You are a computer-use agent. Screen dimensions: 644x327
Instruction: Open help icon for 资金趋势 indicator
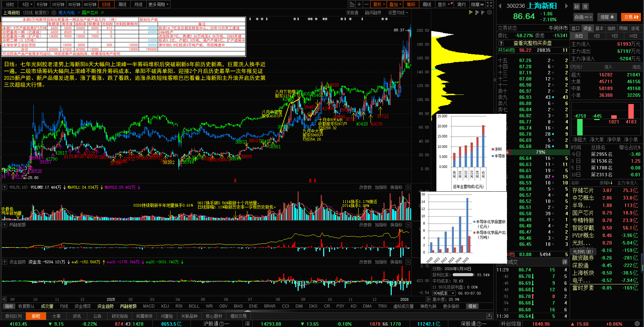coord(5,262)
